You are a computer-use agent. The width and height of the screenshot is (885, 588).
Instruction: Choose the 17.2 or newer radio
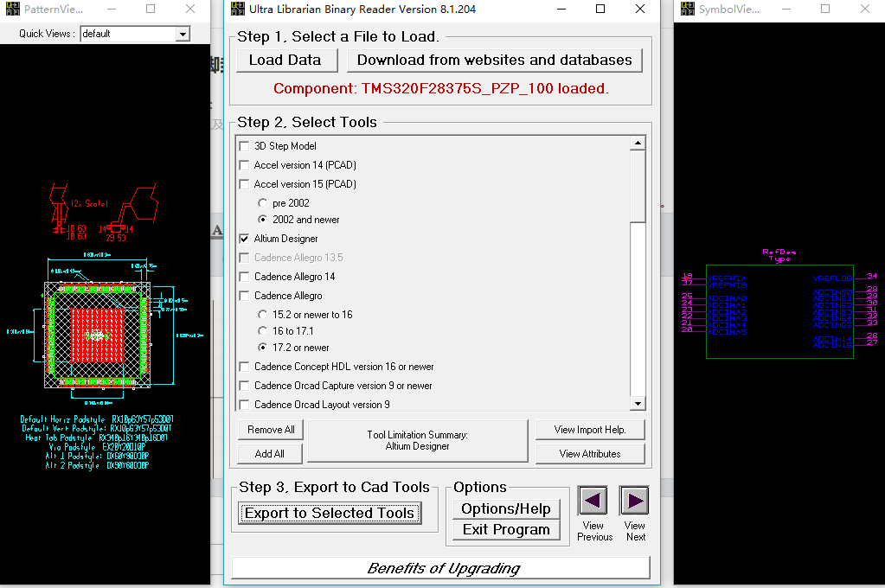point(262,347)
